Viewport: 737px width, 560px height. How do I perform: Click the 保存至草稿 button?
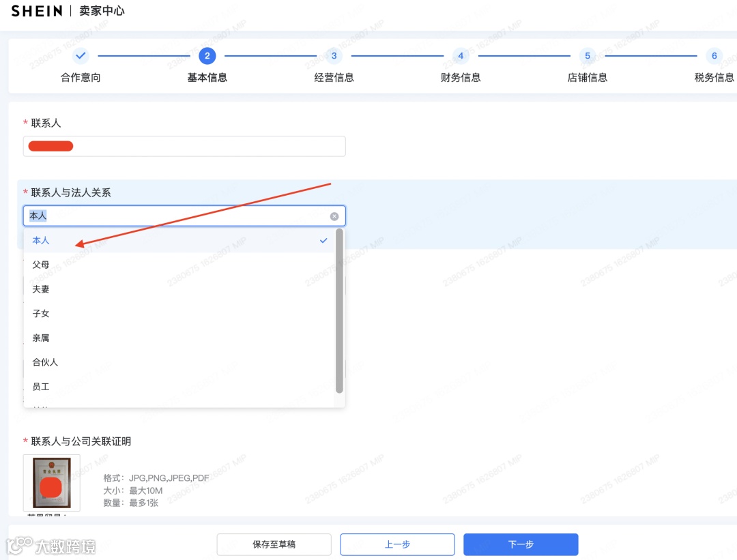point(274,544)
